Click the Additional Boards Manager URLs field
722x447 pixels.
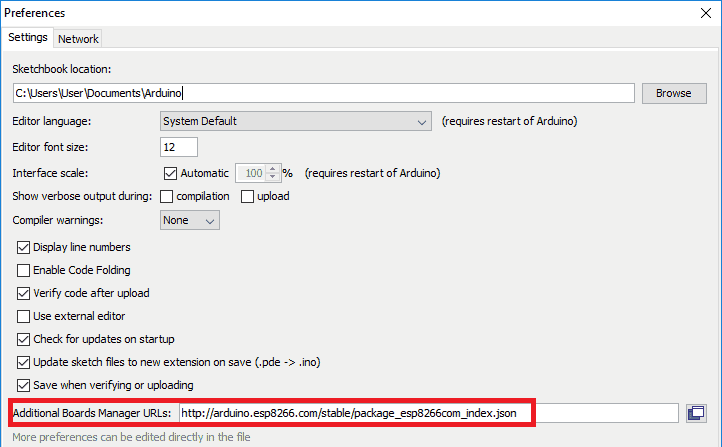pos(429,413)
